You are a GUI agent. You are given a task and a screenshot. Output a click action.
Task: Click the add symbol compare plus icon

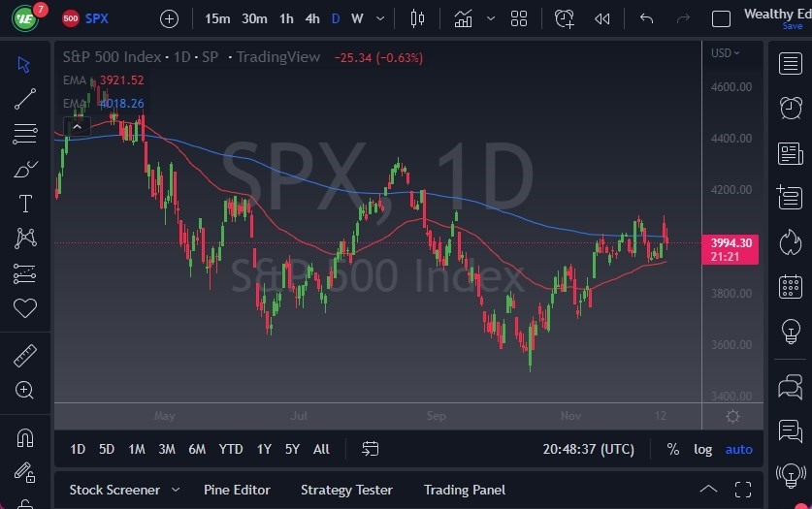click(x=169, y=19)
